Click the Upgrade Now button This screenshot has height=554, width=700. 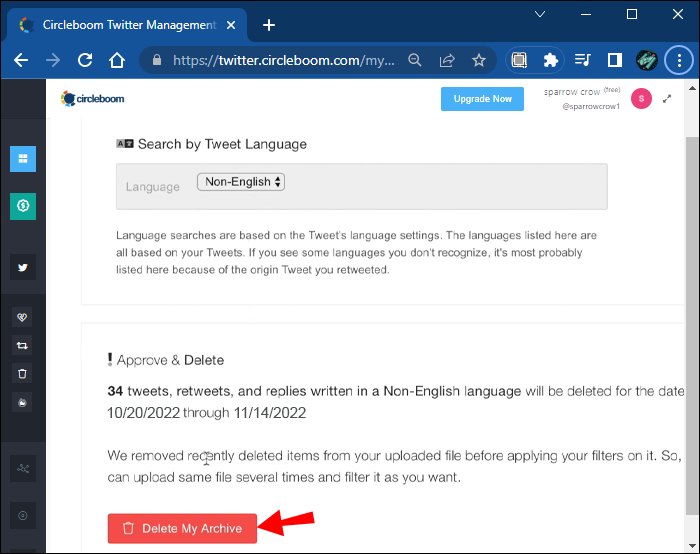pyautogui.click(x=482, y=99)
